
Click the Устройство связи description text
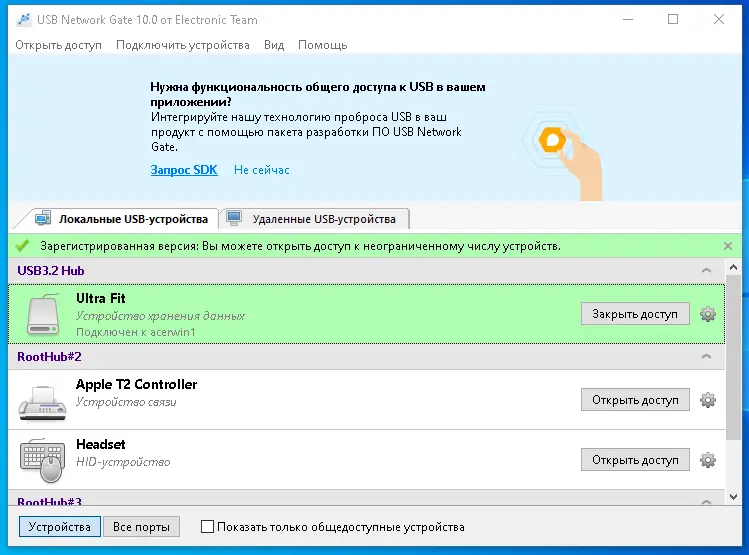tap(126, 402)
